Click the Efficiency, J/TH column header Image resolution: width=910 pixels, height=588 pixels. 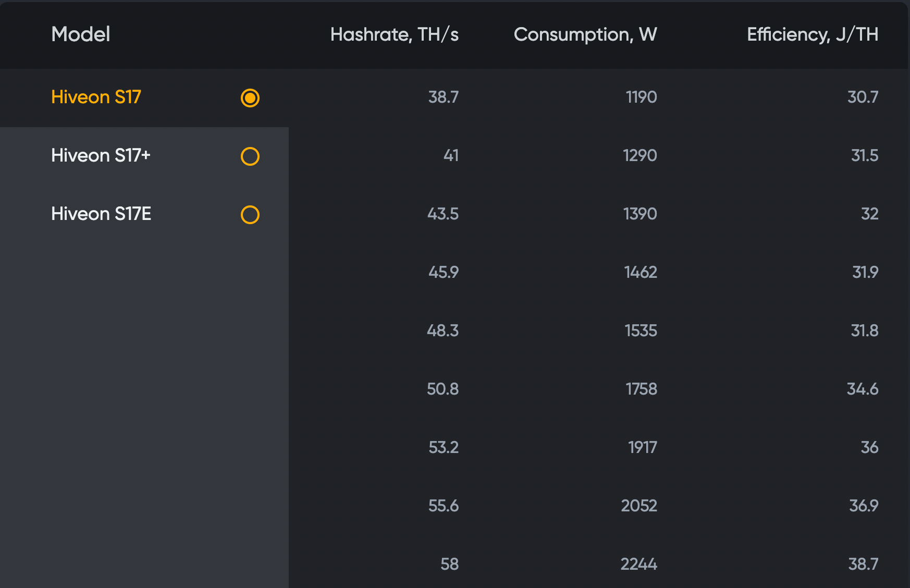813,34
